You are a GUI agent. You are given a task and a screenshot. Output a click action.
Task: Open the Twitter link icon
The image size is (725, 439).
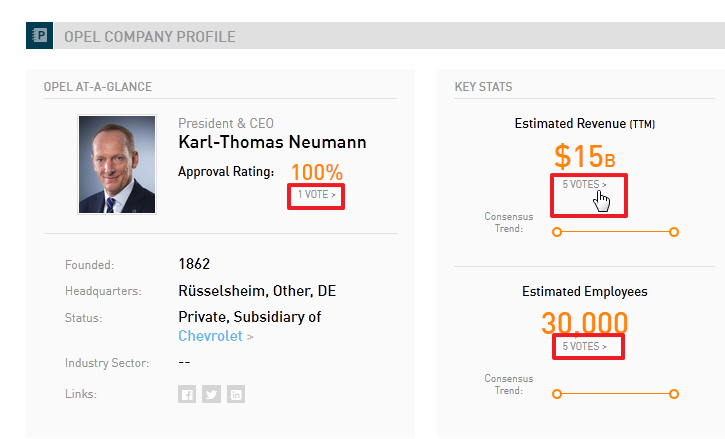pos(211,394)
